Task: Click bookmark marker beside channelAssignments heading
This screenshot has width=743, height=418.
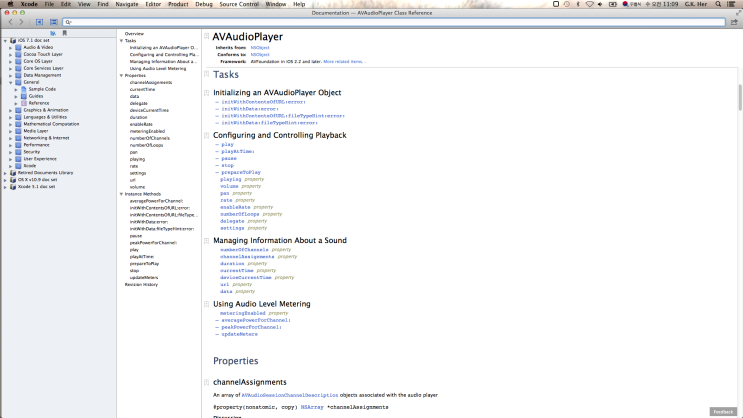Action: (x=207, y=382)
